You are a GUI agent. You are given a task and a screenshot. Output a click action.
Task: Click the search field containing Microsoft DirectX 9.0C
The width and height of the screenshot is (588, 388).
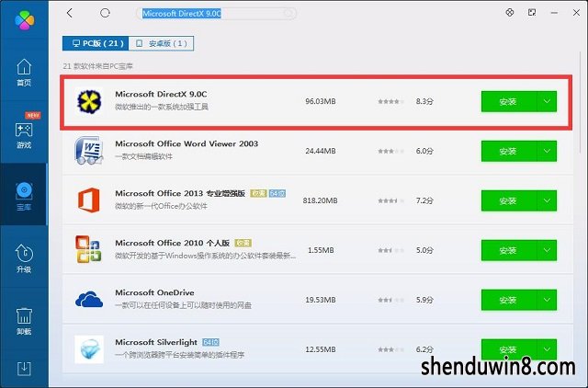point(216,14)
